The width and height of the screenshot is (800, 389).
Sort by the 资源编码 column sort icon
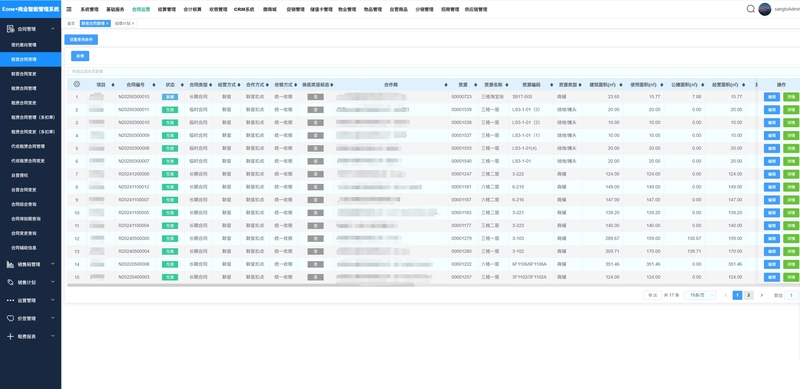coord(551,85)
